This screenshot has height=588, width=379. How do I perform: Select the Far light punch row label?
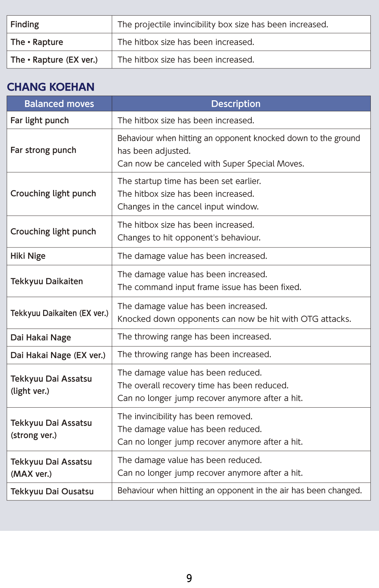tap(40, 120)
